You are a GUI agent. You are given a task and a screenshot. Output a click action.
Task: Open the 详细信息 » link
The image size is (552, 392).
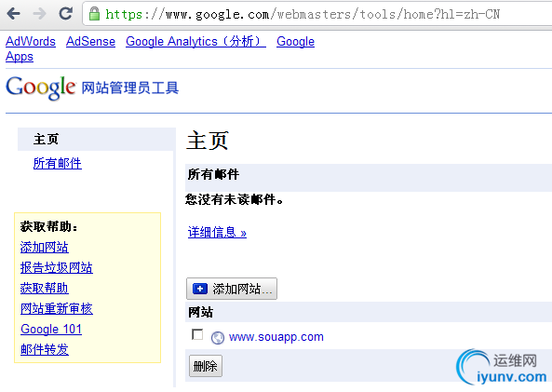tap(217, 233)
